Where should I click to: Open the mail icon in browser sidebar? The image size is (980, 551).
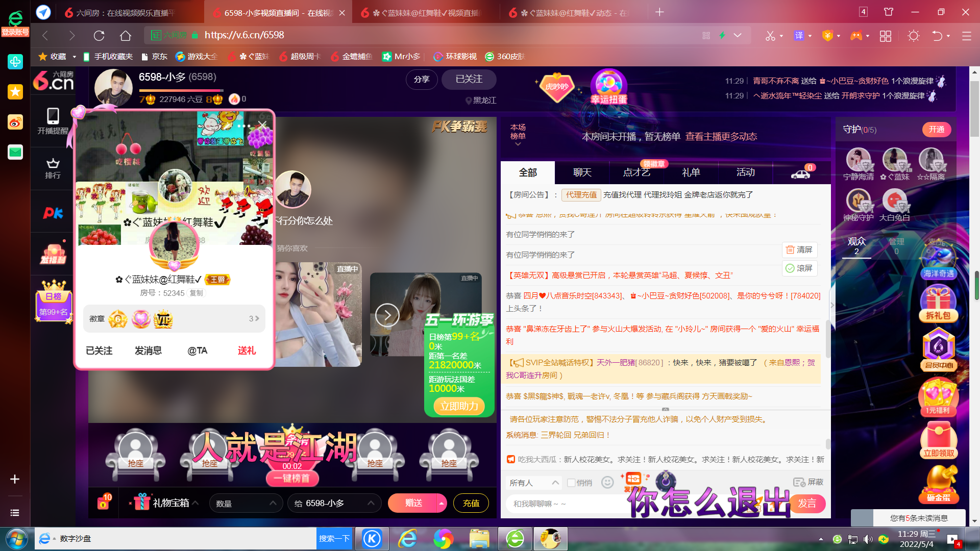(15, 152)
